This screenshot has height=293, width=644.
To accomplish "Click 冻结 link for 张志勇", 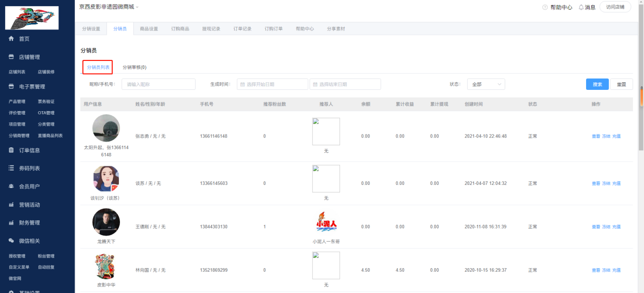I will pyautogui.click(x=606, y=136).
